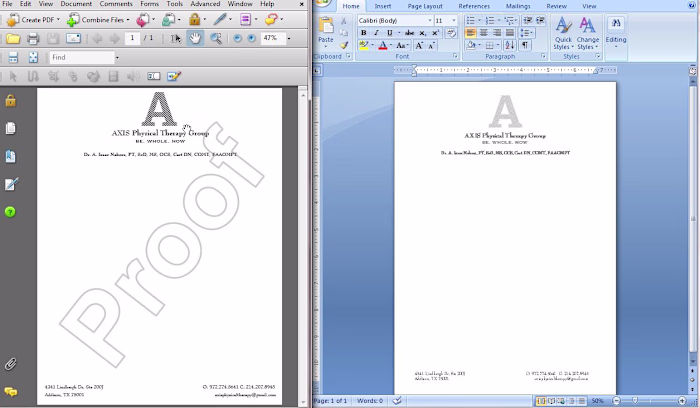The image size is (700, 408).
Task: Open the Bookmarks panel in Acrobat sidebar
Action: 10,156
